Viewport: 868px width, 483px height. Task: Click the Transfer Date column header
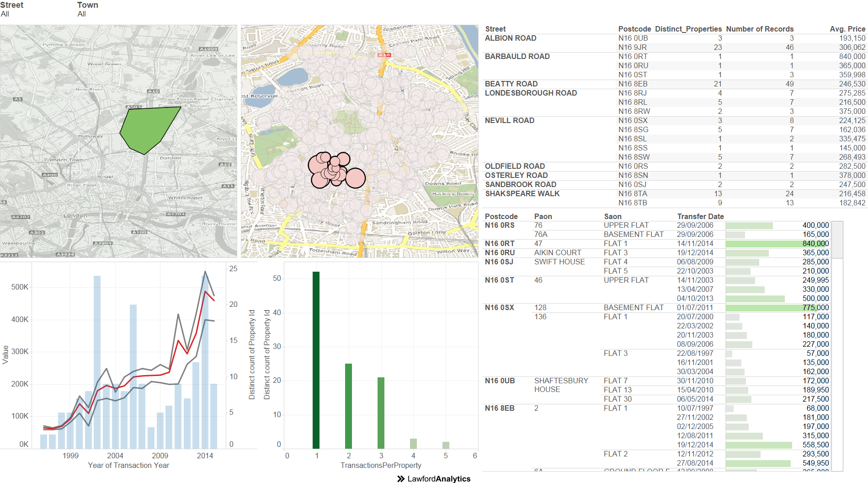(700, 216)
